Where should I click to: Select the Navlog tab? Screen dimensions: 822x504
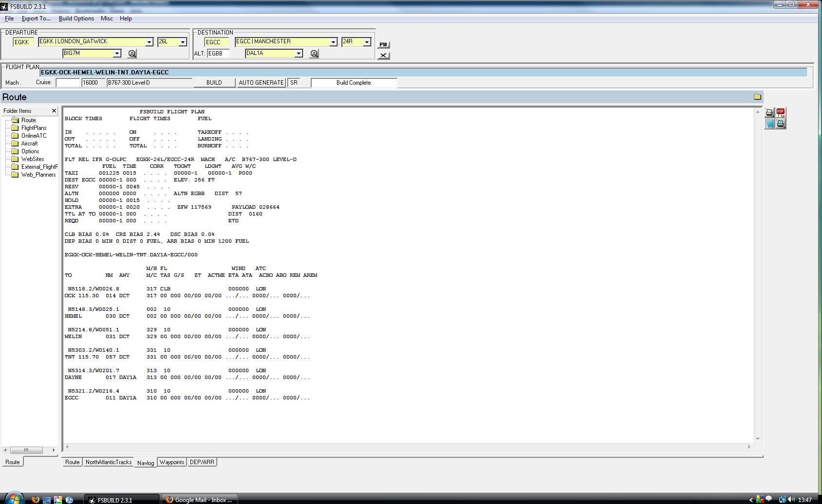(146, 463)
